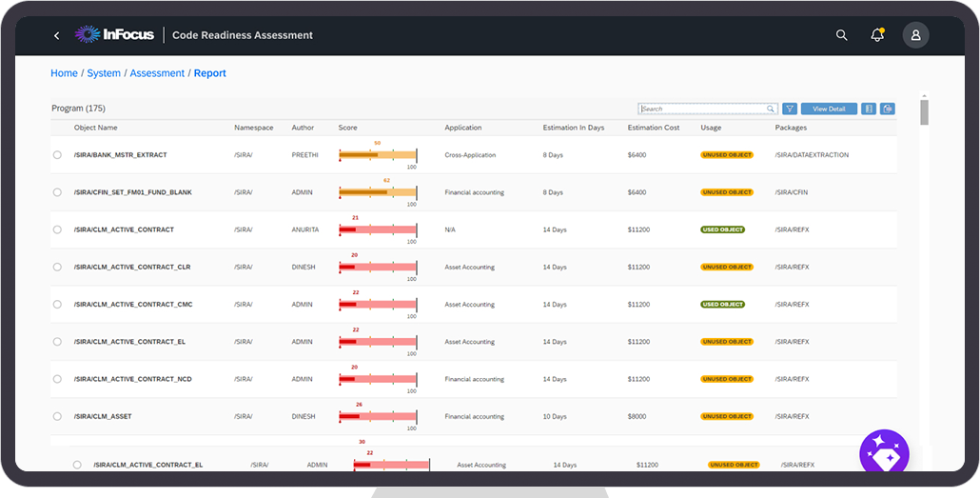Click the Namespace column header
The image size is (980, 498).
pos(254,128)
